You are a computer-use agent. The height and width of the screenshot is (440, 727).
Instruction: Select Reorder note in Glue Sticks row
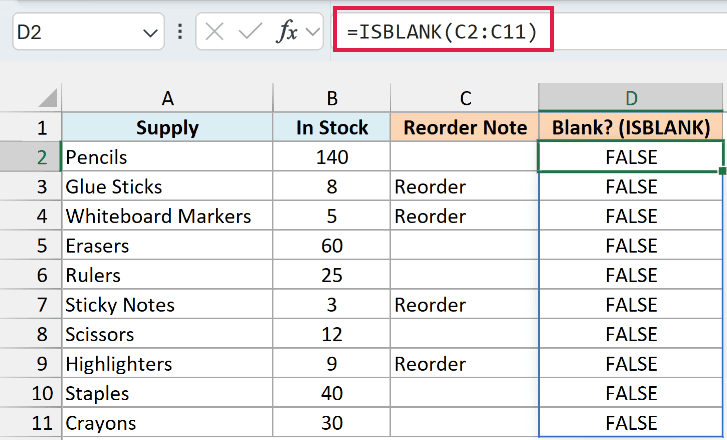[465, 187]
